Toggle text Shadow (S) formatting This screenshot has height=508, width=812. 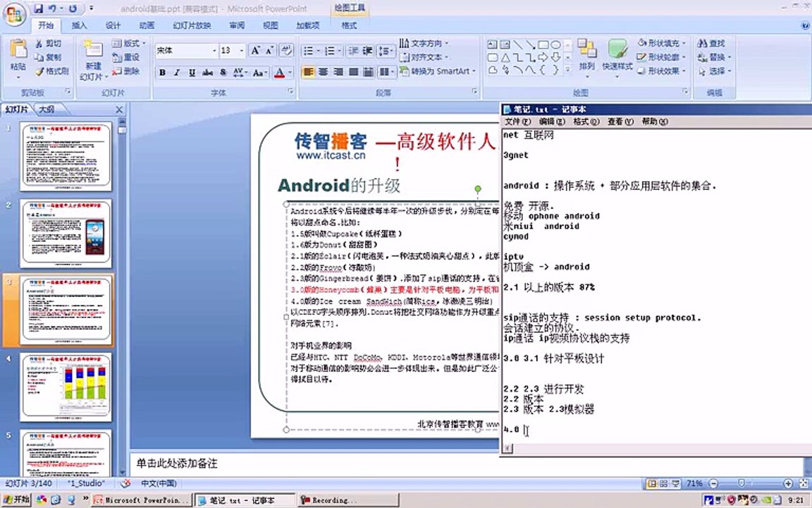tap(223, 73)
